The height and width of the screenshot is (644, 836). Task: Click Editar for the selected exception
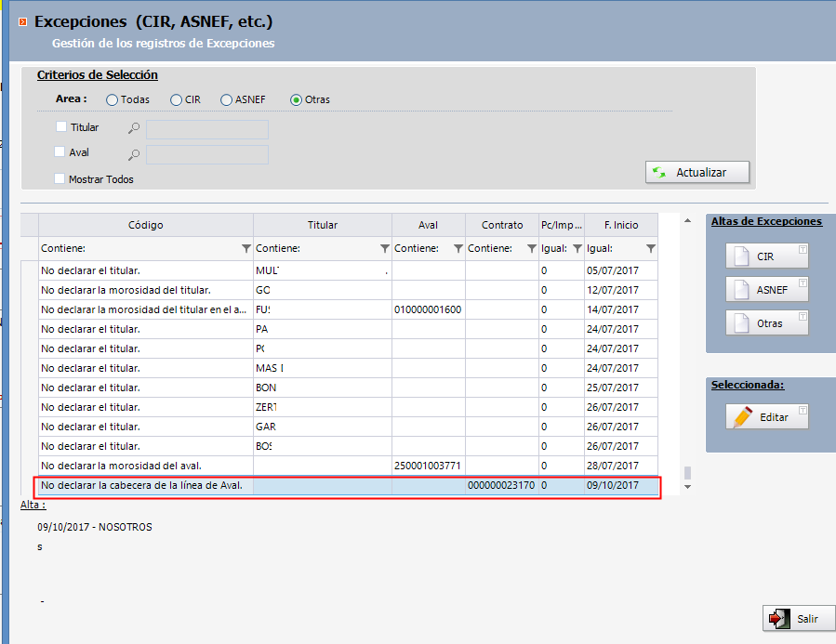pos(766,416)
